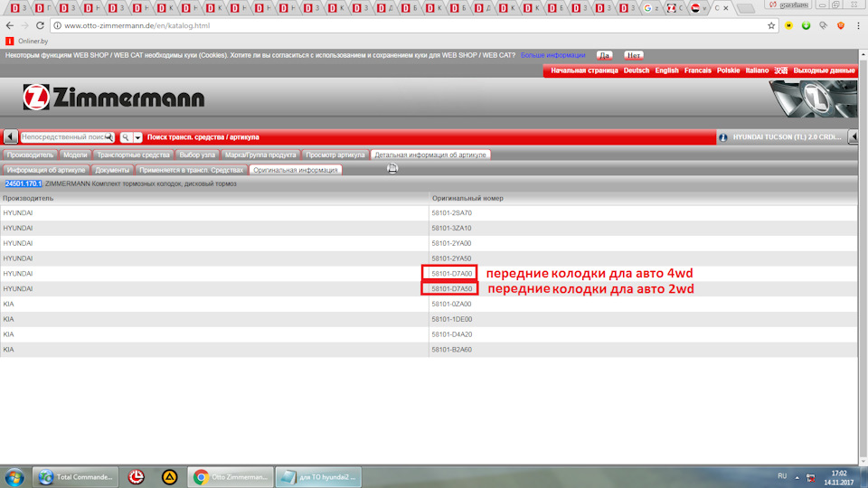This screenshot has width=868, height=488.
Task: Decline cookies with the Нет button
Action: tap(633, 55)
